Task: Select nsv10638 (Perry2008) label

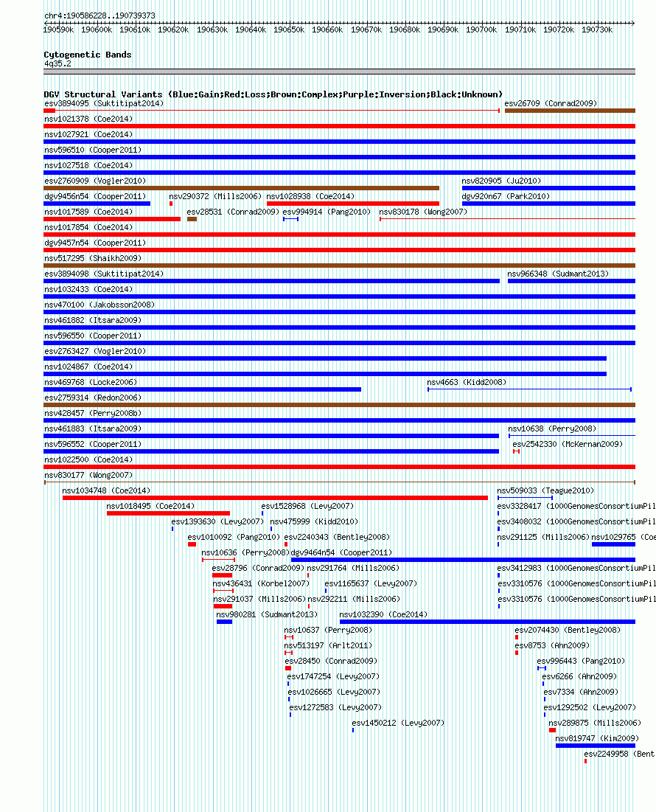Action: [x=552, y=430]
